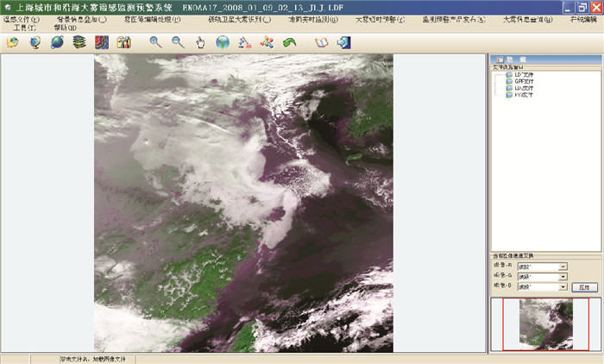604x364 pixels.
Task: Click the open file folder icon
Action: [x=12, y=41]
